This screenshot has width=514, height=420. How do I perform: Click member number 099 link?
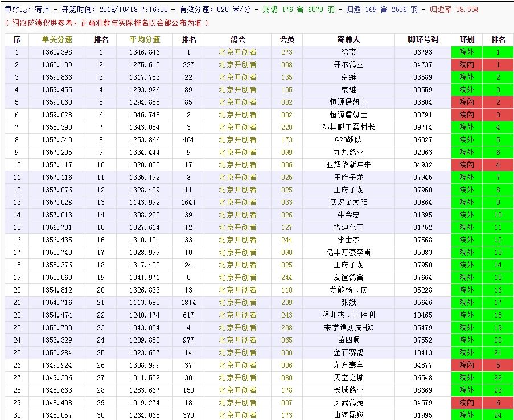click(287, 153)
